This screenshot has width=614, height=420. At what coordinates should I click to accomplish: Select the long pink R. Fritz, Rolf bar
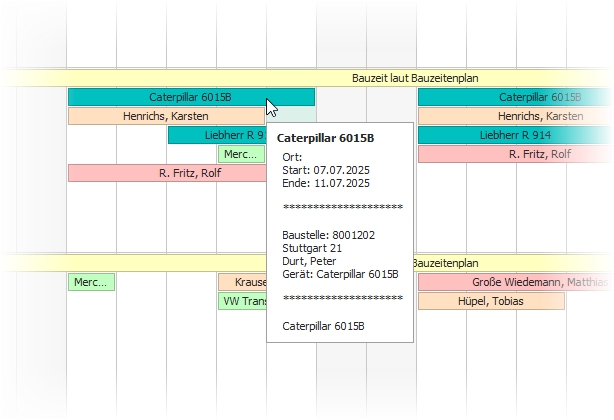[165, 173]
